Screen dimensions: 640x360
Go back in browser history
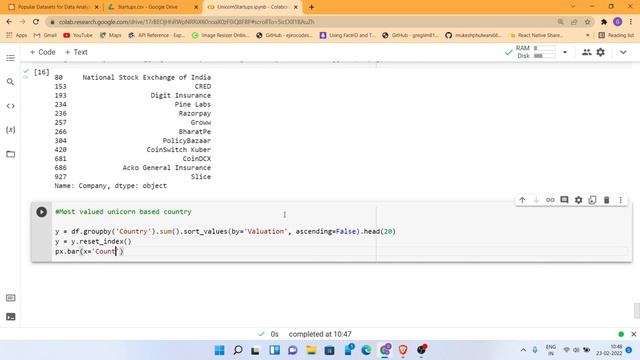coord(9,22)
